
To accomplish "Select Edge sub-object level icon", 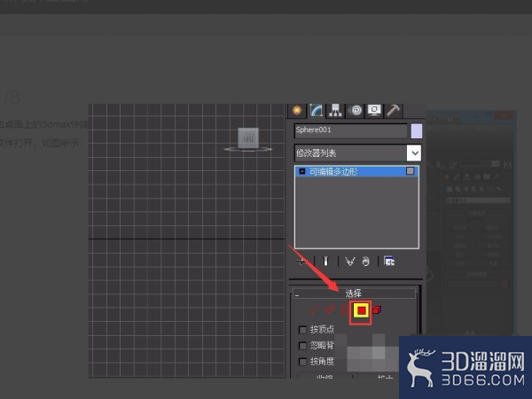I will (330, 309).
